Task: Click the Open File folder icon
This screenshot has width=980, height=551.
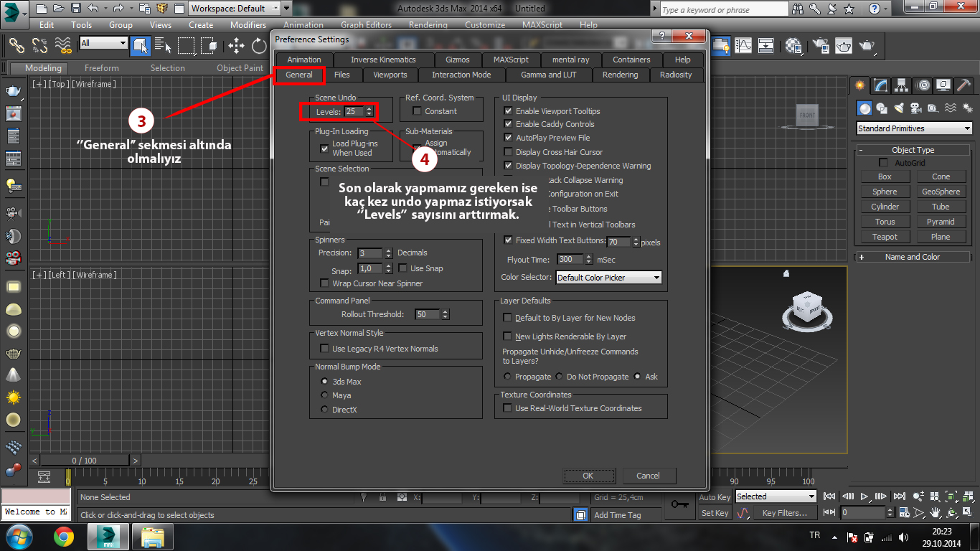Action: [x=60, y=9]
